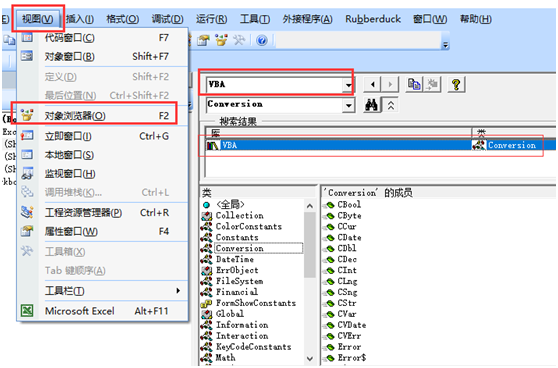The width and height of the screenshot is (558, 368).
Task: Open the 调试(D) menu
Action: point(167,19)
